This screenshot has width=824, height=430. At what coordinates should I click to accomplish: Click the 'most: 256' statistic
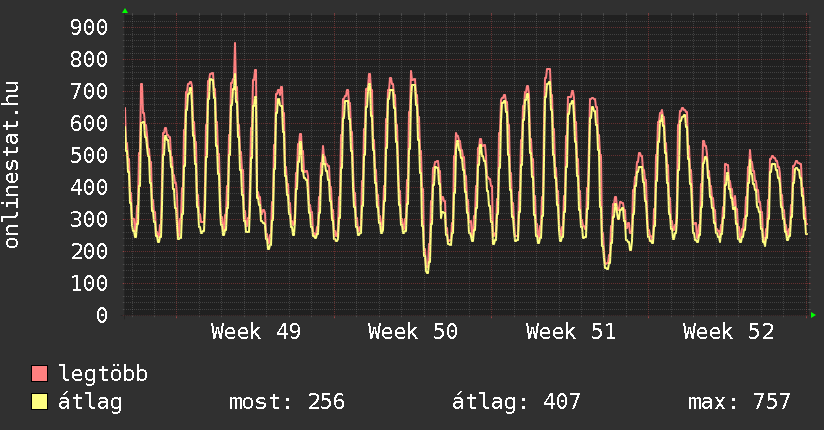(287, 402)
